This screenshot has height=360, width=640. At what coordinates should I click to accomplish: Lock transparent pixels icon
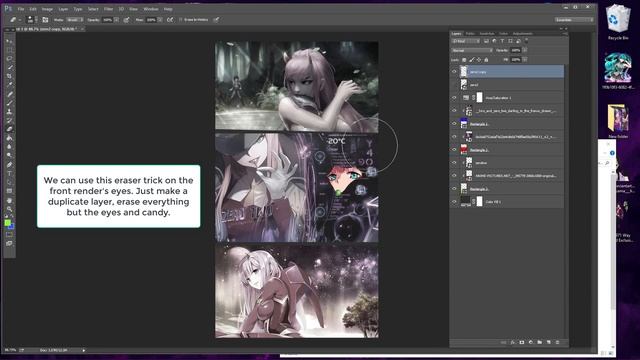point(464,60)
